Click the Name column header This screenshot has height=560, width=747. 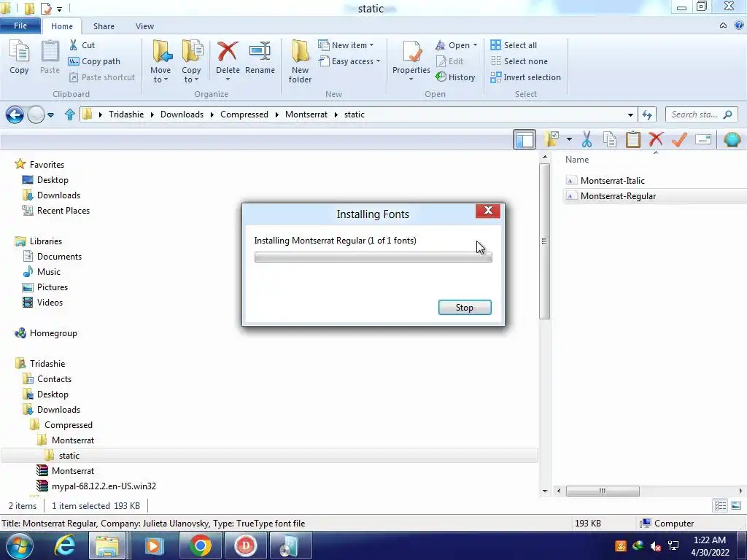point(577,160)
